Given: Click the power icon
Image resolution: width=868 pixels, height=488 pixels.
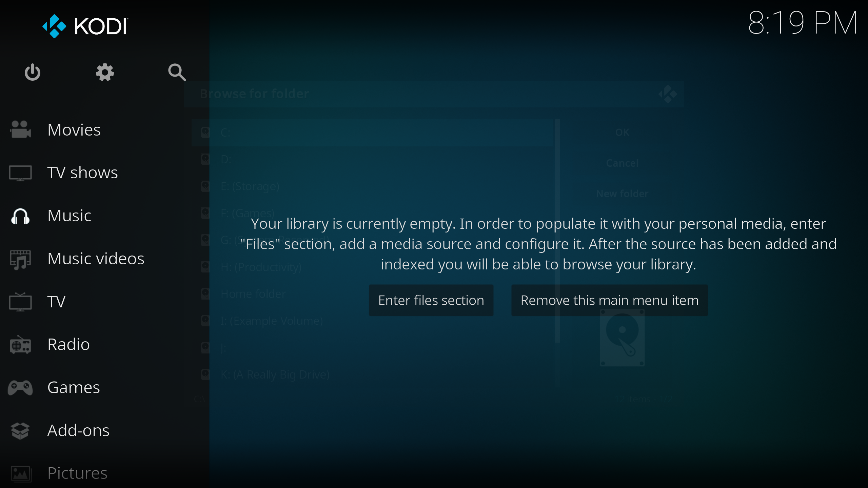Looking at the screenshot, I should coord(33,72).
